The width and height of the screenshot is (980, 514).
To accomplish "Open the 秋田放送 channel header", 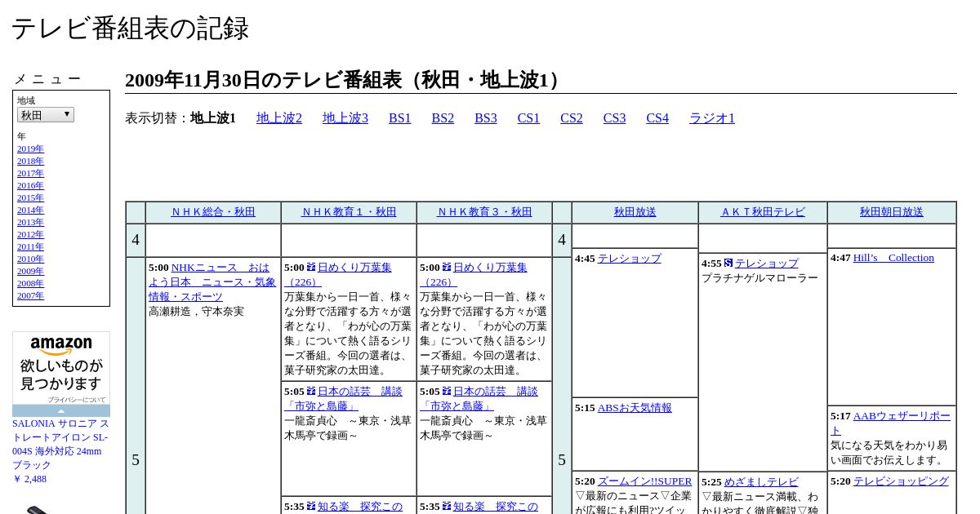I will point(635,212).
